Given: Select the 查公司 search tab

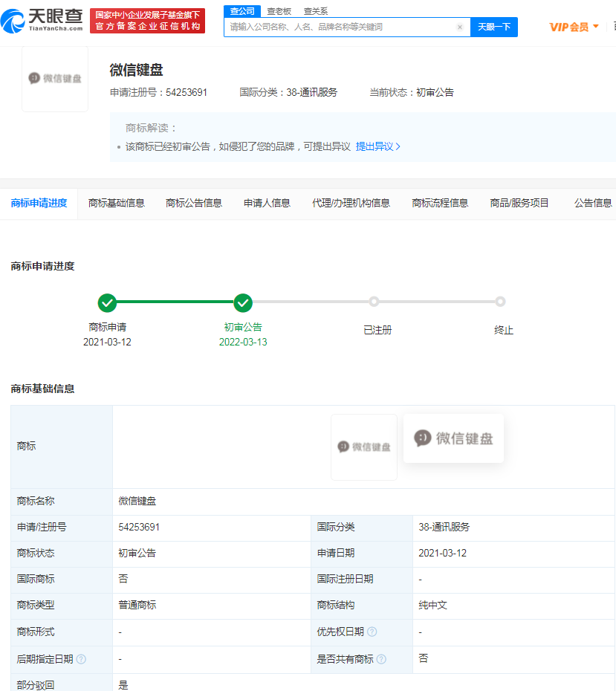Looking at the screenshot, I should pyautogui.click(x=242, y=11).
